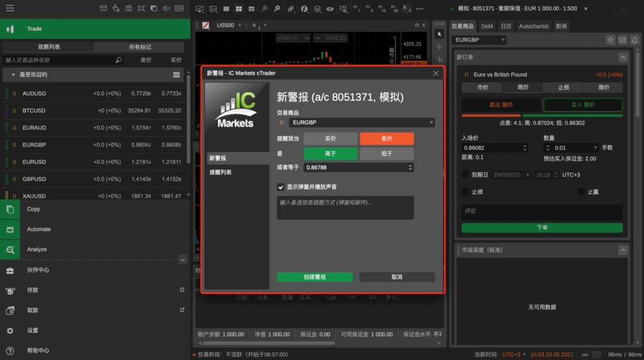Click the alert notes text area

pyautogui.click(x=345, y=208)
